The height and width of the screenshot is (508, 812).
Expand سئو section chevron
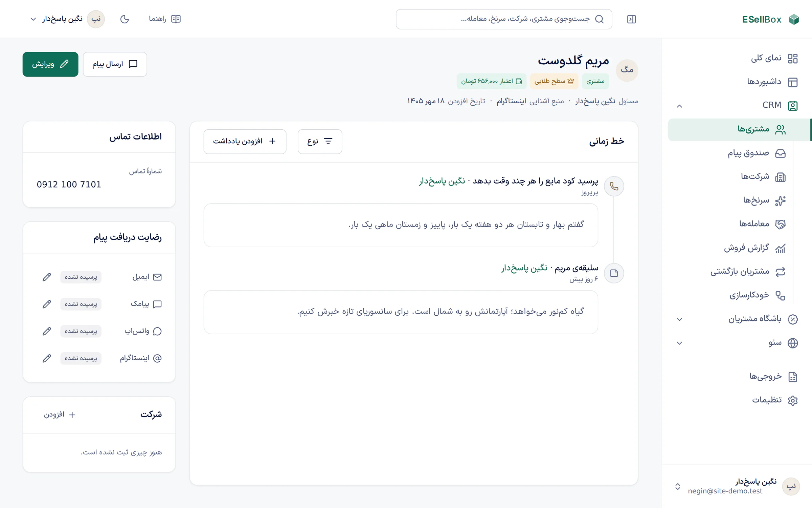pos(679,343)
